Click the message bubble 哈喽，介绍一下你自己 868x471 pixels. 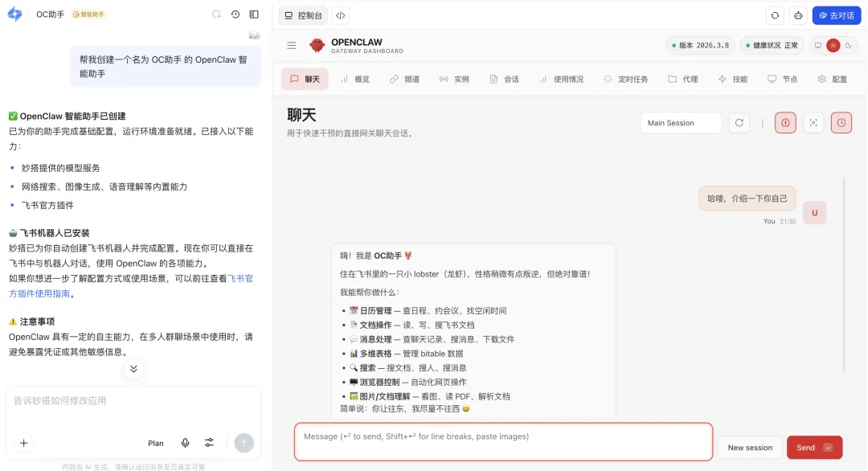click(747, 199)
